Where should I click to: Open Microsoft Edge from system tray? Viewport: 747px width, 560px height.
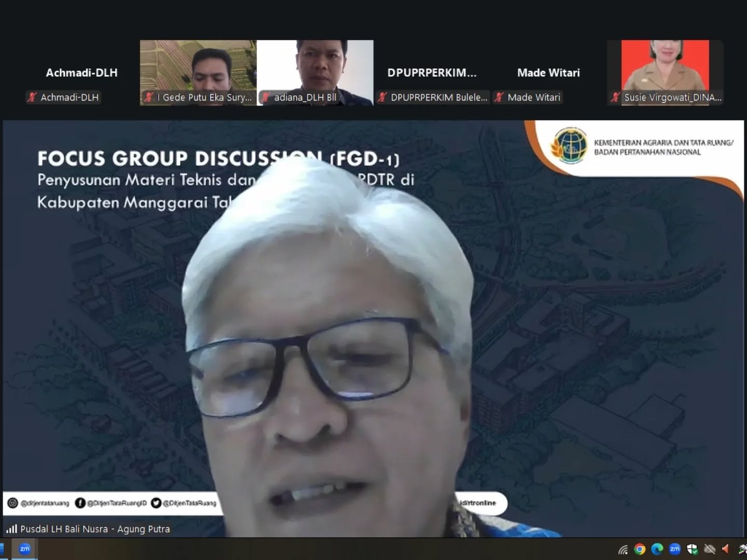pos(657,549)
